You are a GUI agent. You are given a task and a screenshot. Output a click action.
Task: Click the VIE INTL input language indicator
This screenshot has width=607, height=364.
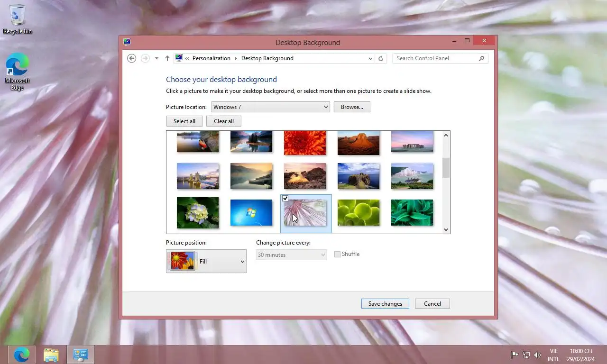(553, 355)
